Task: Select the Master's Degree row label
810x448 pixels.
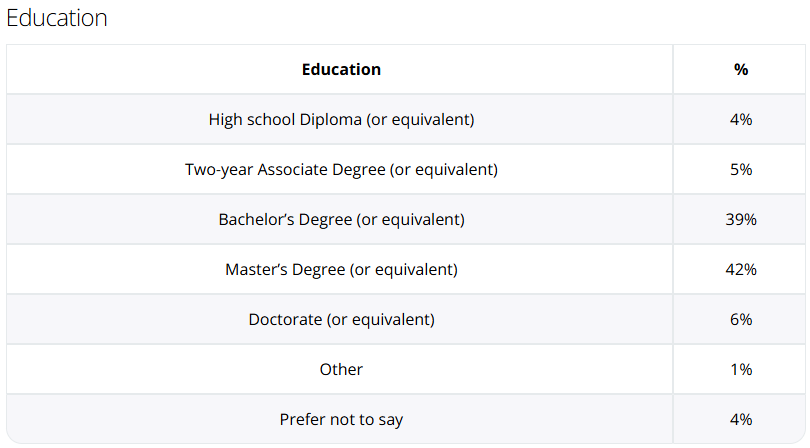Action: click(341, 270)
